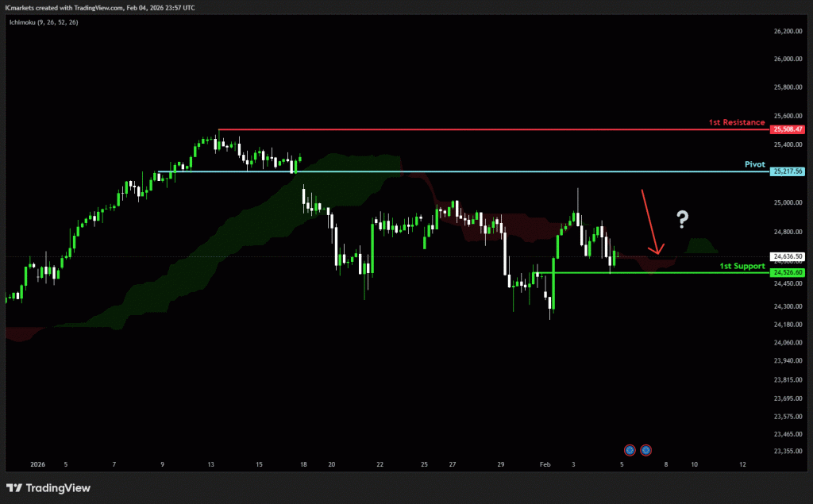
Task: Click the red 25,508.47 resistance price tag
Action: (788, 129)
